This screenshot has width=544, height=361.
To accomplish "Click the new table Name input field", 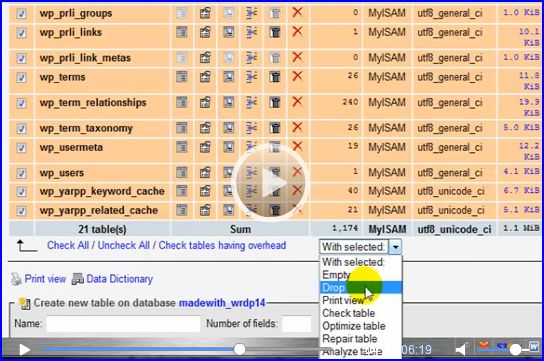I will click(x=124, y=324).
